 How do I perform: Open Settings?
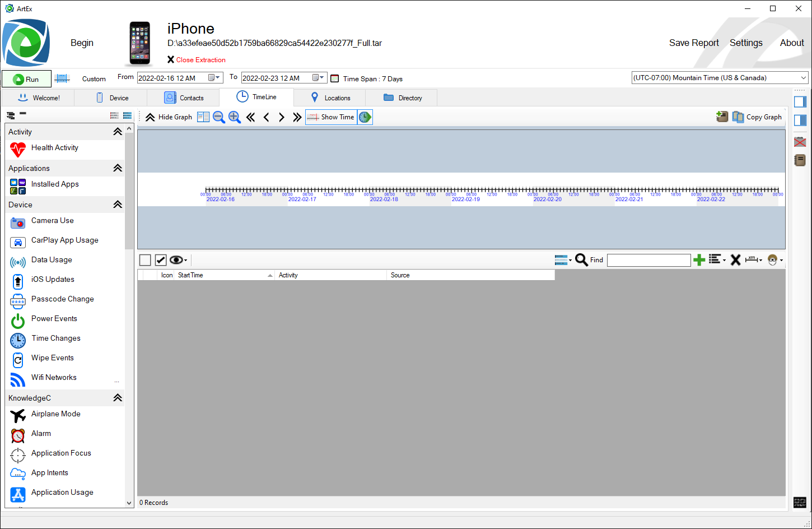coord(746,43)
